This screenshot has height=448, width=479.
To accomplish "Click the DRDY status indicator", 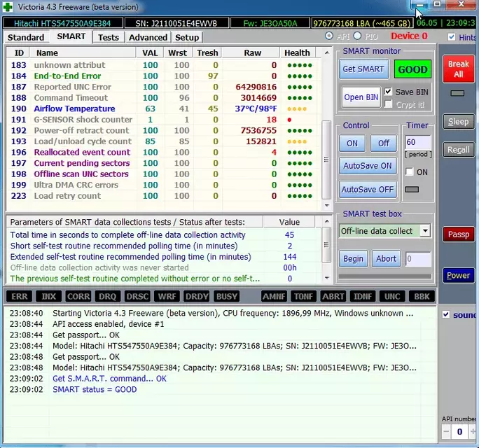I will (x=197, y=296).
